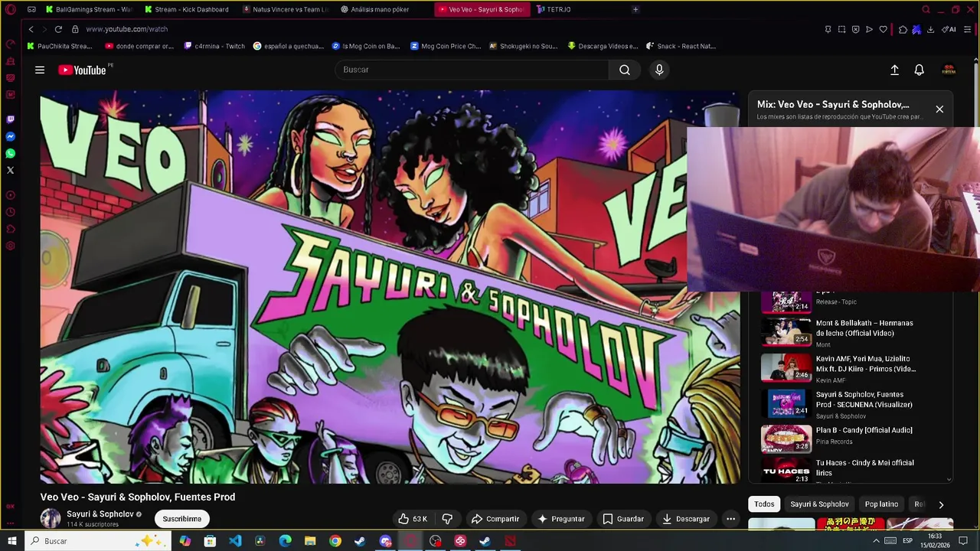Screen dimensions: 980x551
Task: Switch to Análisis mano póker tab
Action: point(383,9)
